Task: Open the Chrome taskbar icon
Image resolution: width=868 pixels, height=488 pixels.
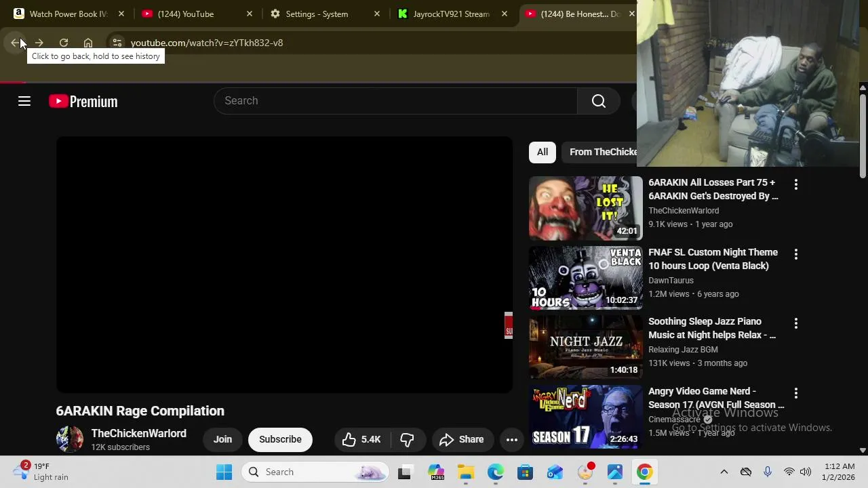Action: [644, 472]
